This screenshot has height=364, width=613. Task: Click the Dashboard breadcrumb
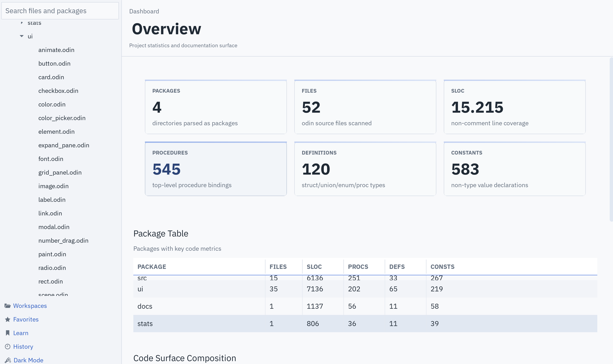[x=144, y=11]
